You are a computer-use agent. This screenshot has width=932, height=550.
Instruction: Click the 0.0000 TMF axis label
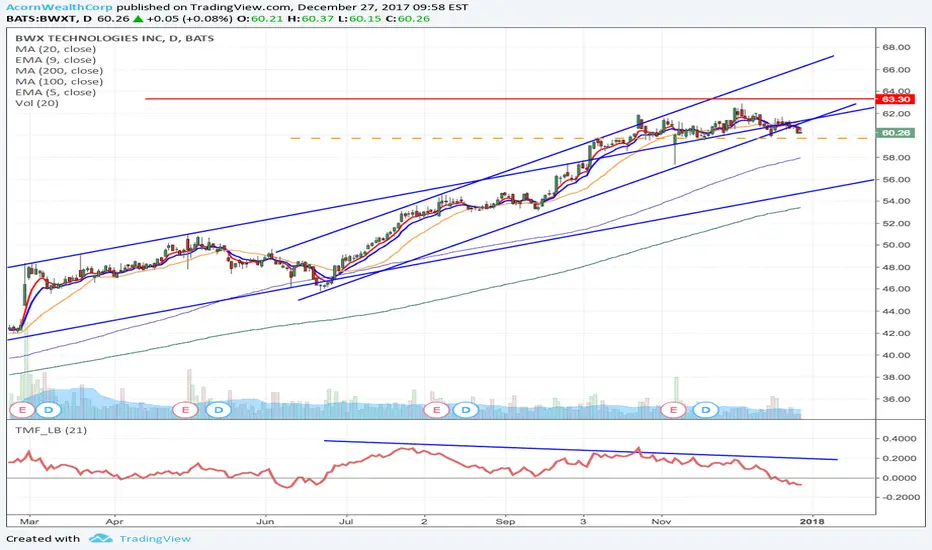pyautogui.click(x=900, y=478)
